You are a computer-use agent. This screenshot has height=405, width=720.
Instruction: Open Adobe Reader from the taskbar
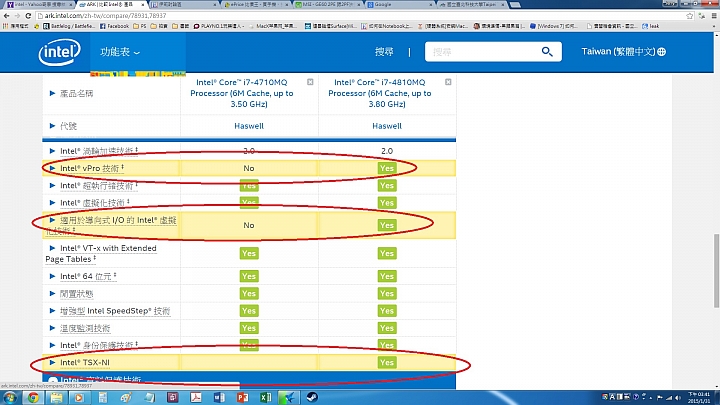(x=196, y=397)
